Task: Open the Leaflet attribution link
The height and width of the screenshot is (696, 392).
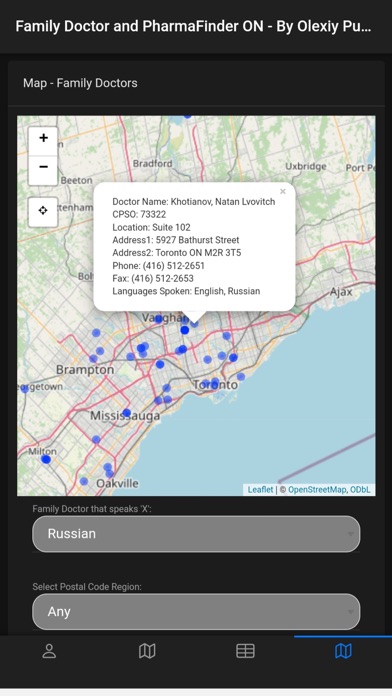Action: tap(260, 490)
